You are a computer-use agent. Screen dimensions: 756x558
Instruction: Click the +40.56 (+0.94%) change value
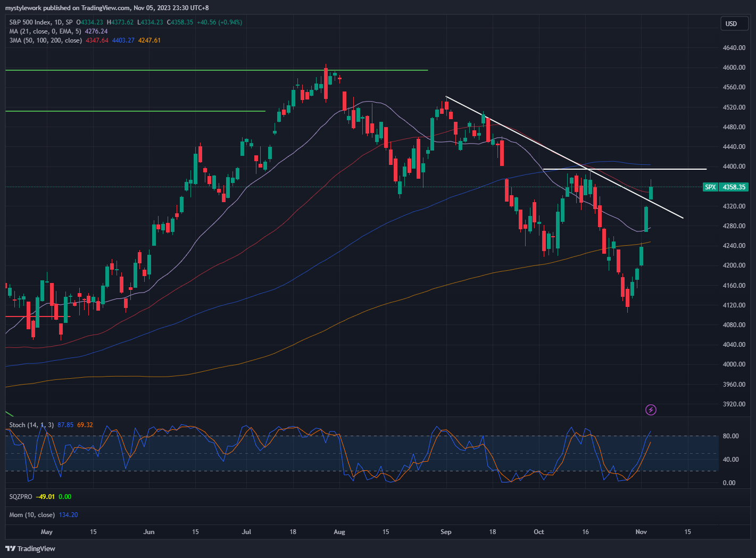pos(219,22)
